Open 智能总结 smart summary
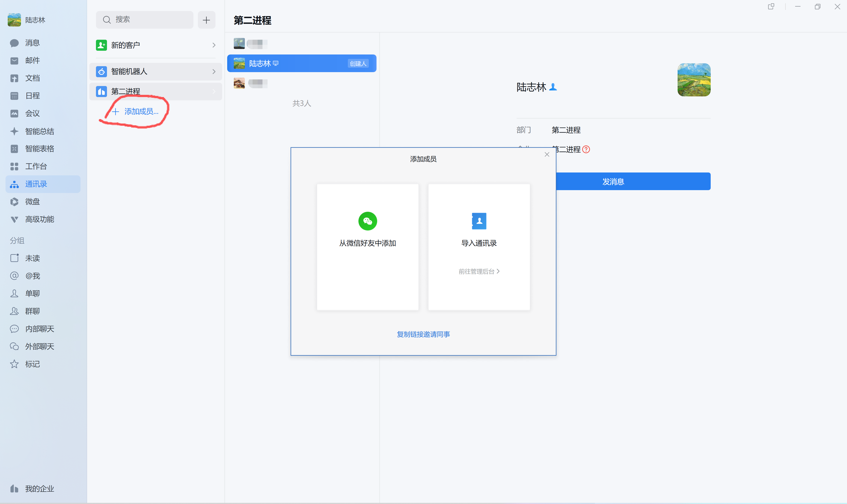The height and width of the screenshot is (504, 847). [43, 131]
